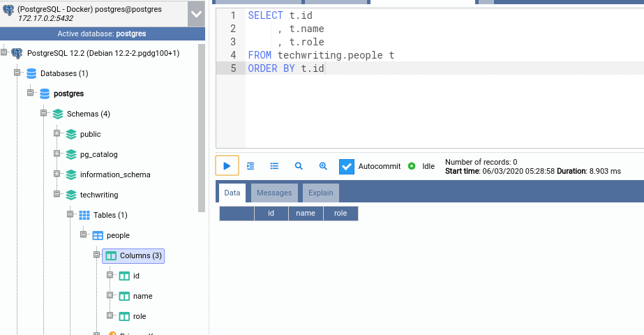Expand the id column node
This screenshot has height=335, width=644.
(x=110, y=276)
